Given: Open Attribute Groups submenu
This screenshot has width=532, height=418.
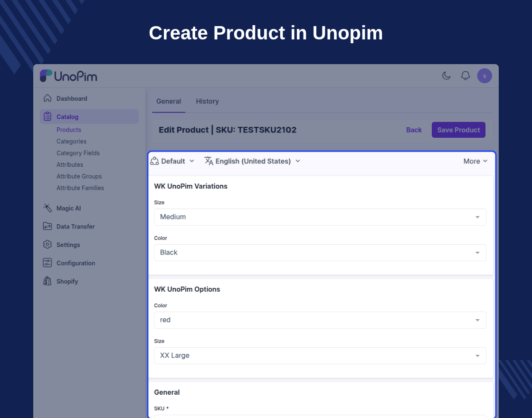Looking at the screenshot, I should click(x=79, y=176).
